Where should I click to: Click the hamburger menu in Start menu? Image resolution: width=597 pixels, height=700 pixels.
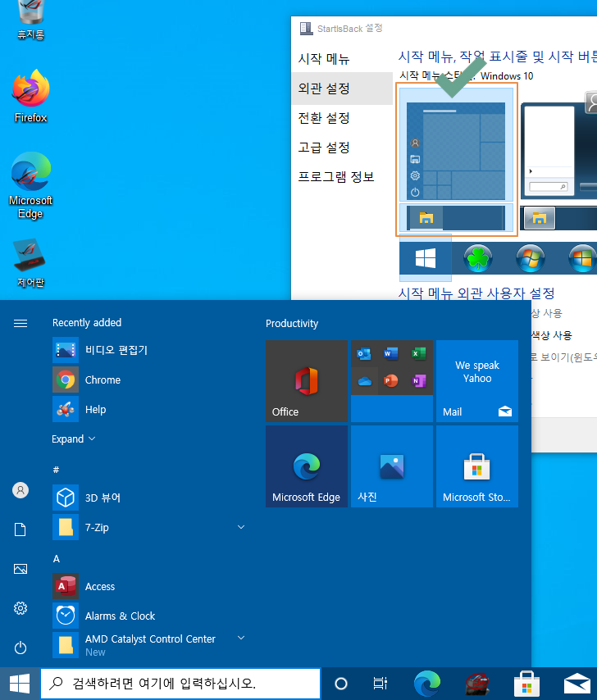21,323
